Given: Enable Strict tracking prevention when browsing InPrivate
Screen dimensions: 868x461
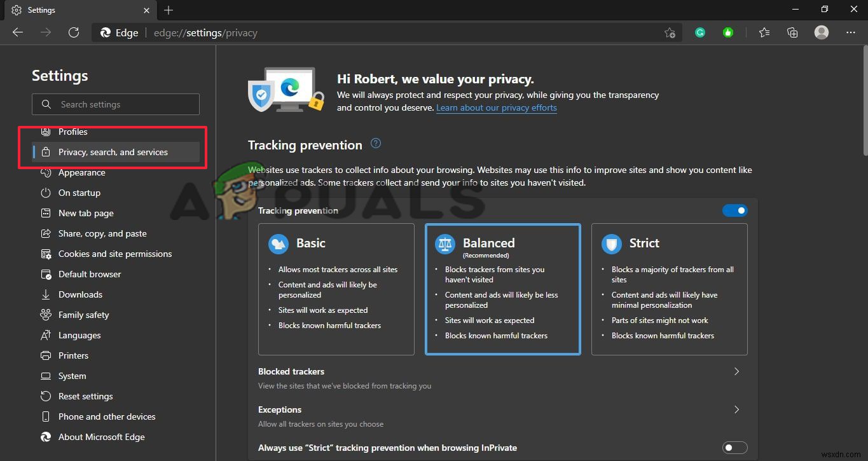Looking at the screenshot, I should pyautogui.click(x=734, y=448).
